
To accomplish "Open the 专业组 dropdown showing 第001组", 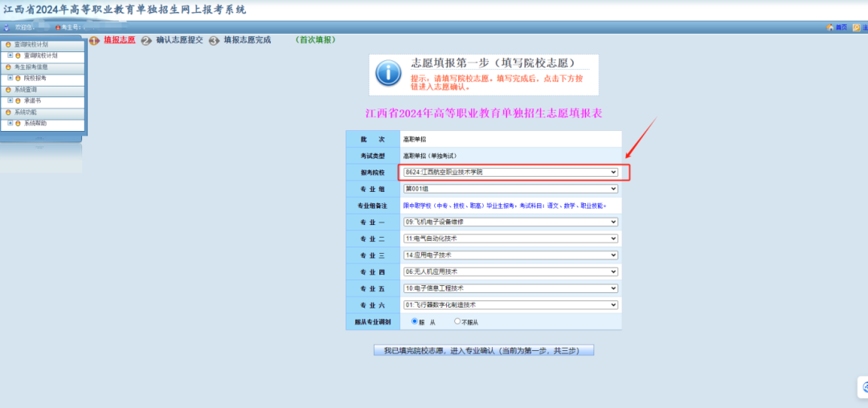I will (x=510, y=189).
